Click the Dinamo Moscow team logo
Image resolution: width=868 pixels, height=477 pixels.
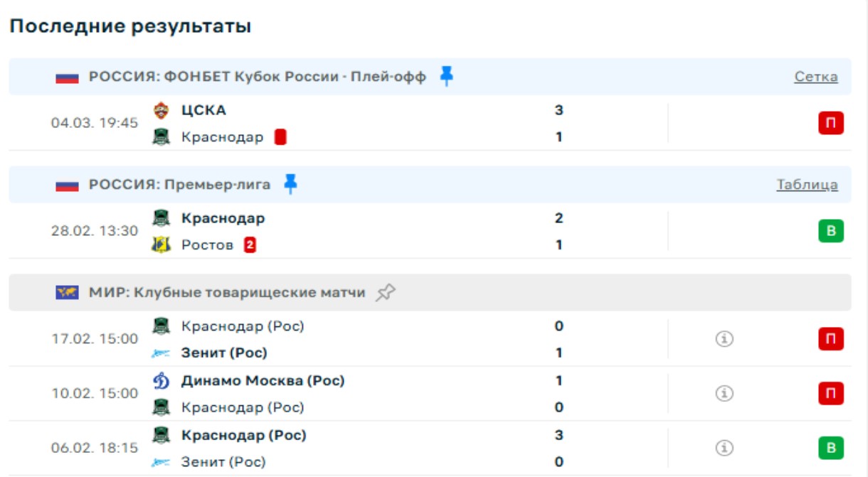coord(162,381)
